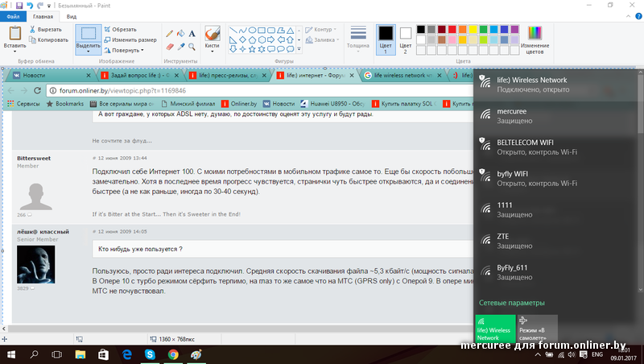644x364 pixels.
Task: Select the ZTE Wi-Fi network
Action: (x=555, y=241)
